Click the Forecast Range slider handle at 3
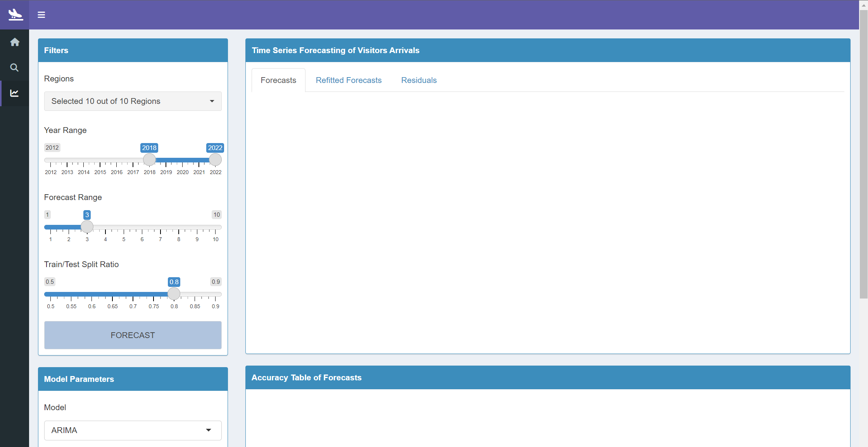The width and height of the screenshot is (868, 447). click(87, 226)
